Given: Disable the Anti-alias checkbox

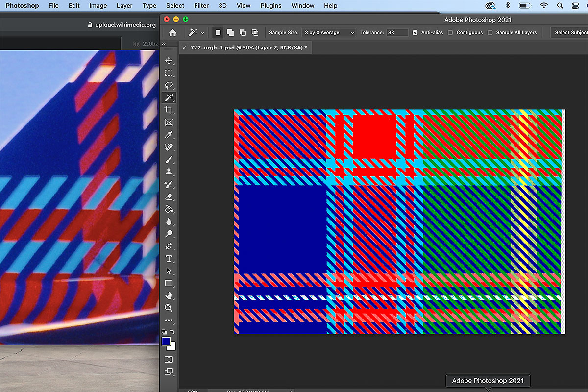Looking at the screenshot, I should coord(415,33).
